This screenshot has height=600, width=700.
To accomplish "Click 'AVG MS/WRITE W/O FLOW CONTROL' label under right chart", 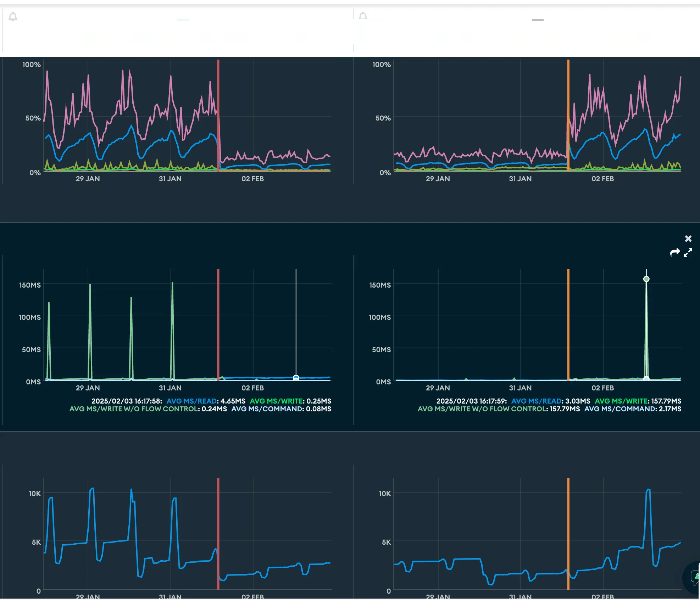I will (482, 409).
